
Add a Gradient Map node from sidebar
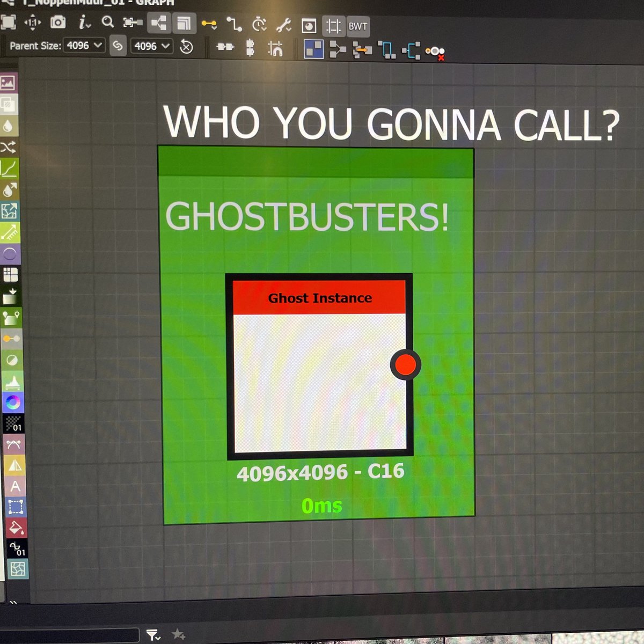11,296
